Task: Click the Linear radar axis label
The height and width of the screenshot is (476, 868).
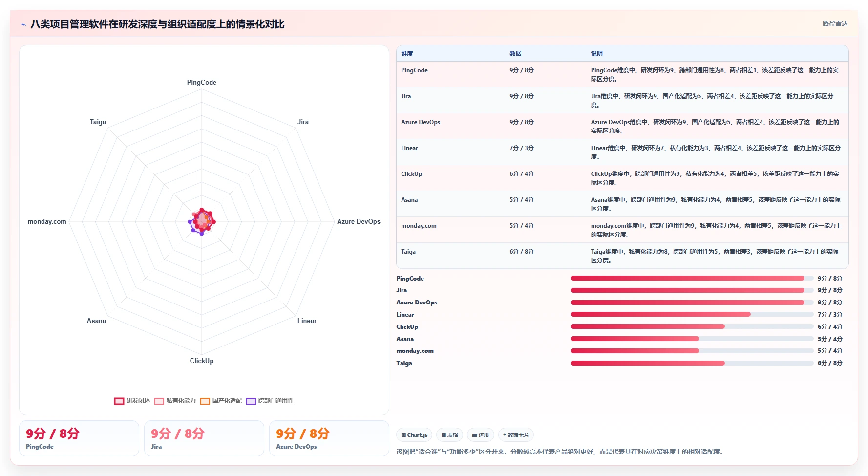Action: (307, 321)
